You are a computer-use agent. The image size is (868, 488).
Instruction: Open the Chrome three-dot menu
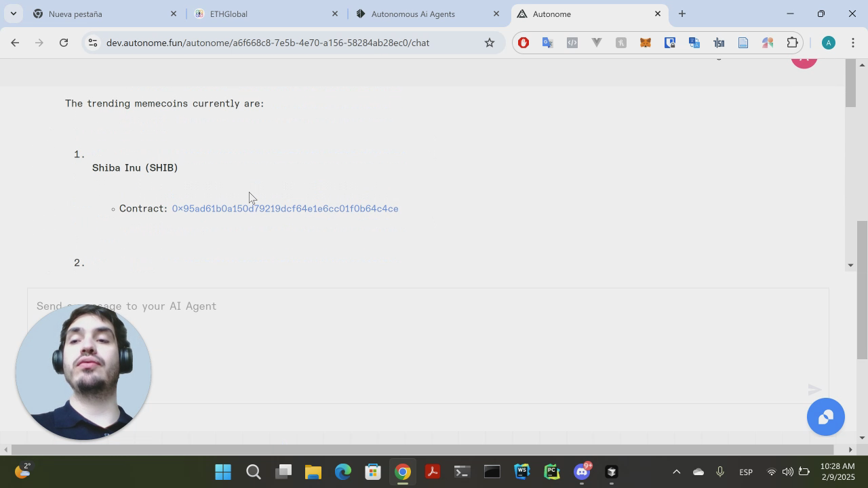(x=852, y=43)
